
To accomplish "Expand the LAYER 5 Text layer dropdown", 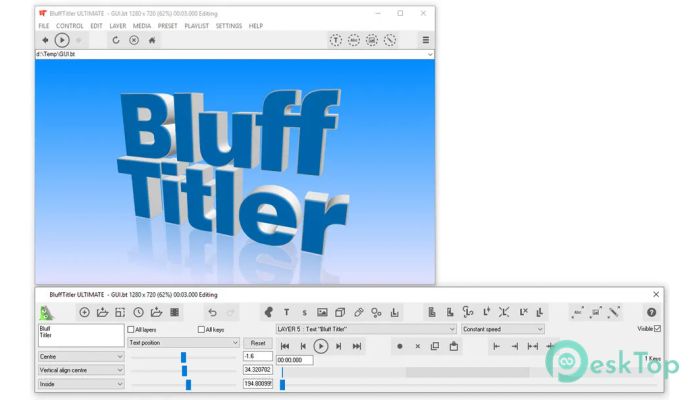I will coord(366,329).
